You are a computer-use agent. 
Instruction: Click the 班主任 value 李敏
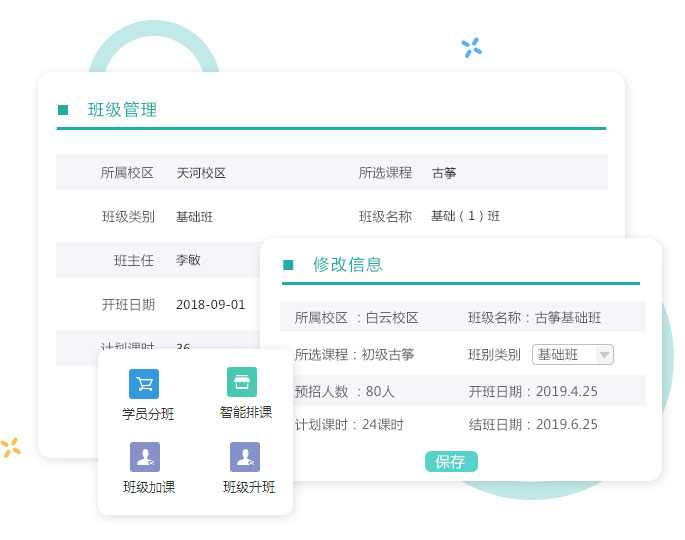[188, 260]
